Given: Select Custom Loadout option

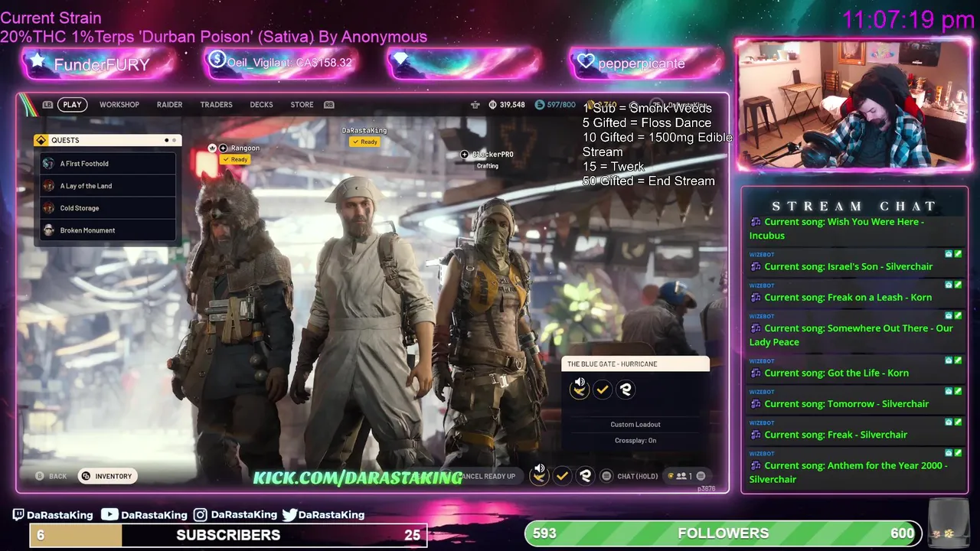Looking at the screenshot, I should pos(635,425).
